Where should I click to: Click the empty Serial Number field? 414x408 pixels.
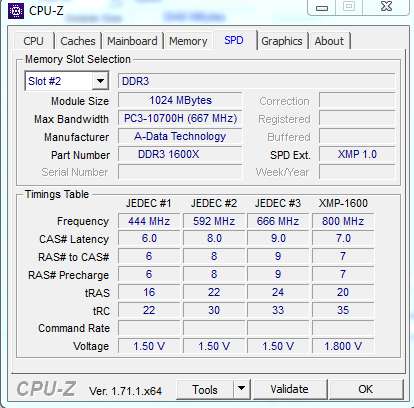point(180,172)
